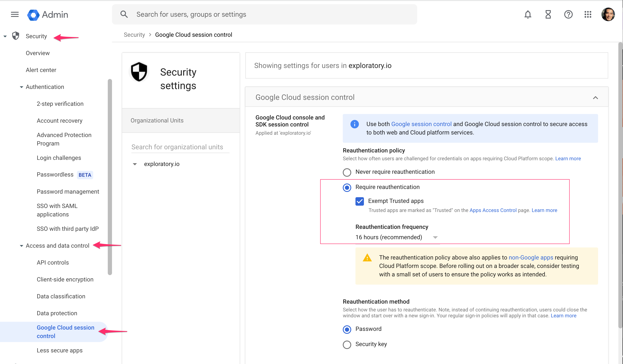This screenshot has height=364, width=623.
Task: Choose Security key reauthentication method
Action: click(x=347, y=345)
